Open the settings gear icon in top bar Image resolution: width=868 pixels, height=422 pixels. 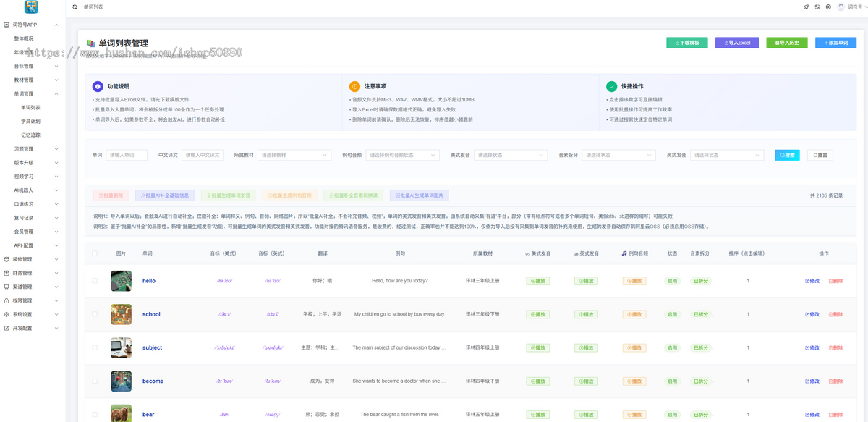point(828,7)
